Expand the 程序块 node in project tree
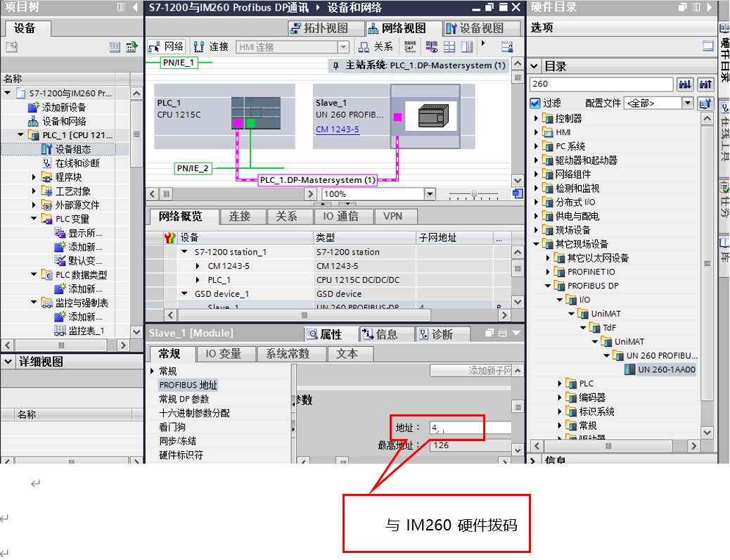730x560 pixels. (34, 177)
